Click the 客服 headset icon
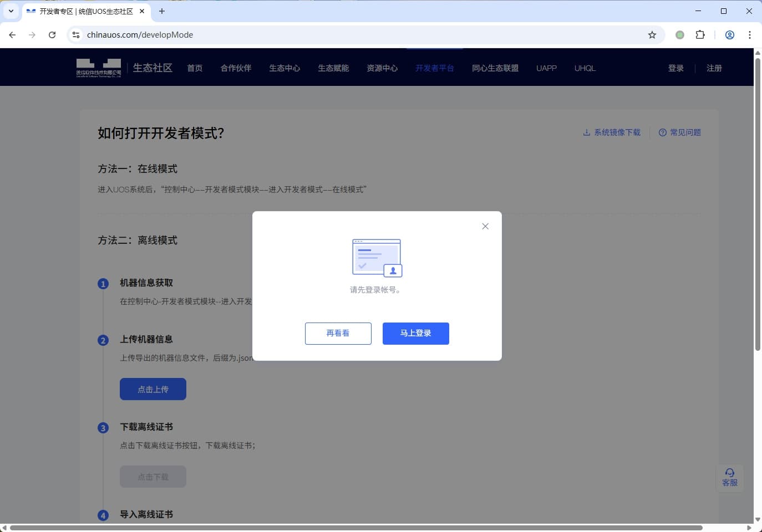Screen dimensions: 762x532 click(730, 477)
